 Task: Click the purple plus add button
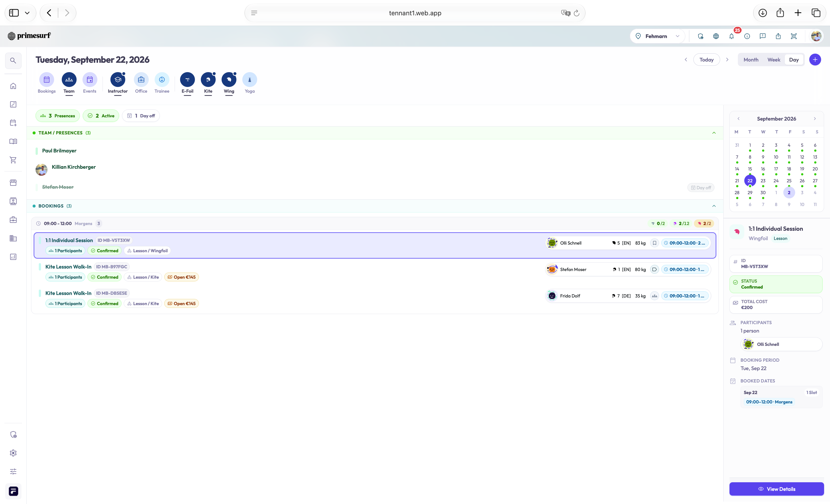(815, 60)
